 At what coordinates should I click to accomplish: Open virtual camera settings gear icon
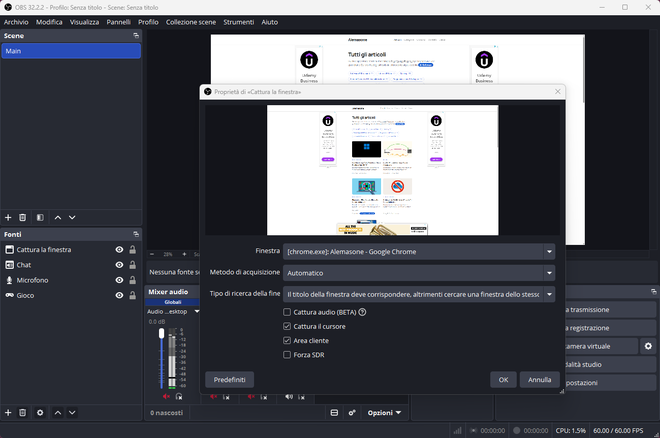tap(648, 346)
